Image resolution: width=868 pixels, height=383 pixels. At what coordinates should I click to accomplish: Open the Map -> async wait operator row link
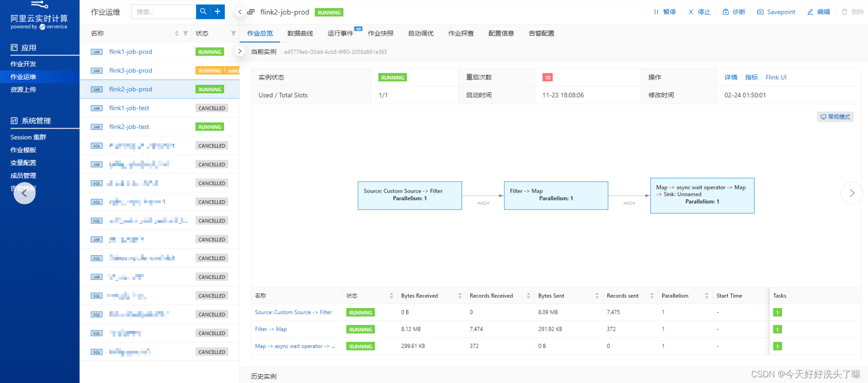coord(295,346)
